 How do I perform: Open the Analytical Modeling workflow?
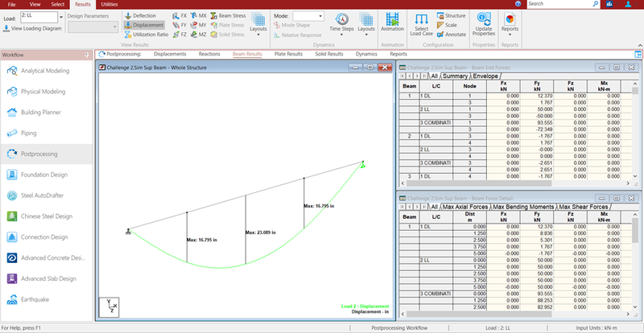(47, 71)
